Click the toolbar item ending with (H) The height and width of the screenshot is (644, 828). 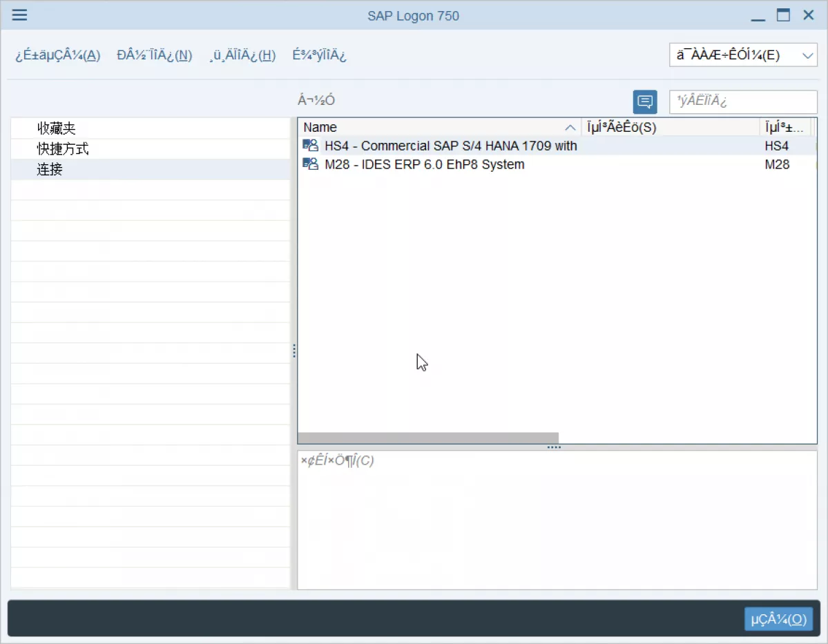242,55
